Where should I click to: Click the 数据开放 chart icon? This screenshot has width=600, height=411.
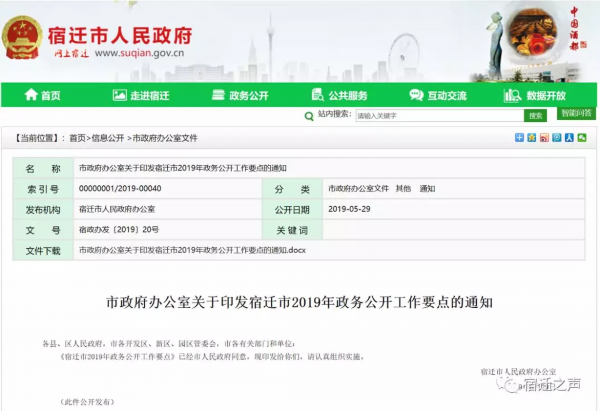tap(516, 95)
